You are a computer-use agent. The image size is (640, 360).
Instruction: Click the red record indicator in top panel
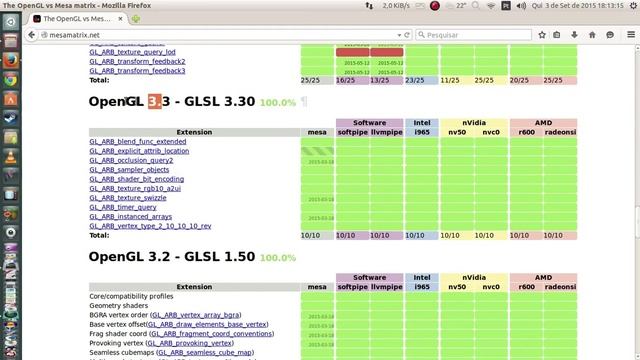(x=435, y=6)
